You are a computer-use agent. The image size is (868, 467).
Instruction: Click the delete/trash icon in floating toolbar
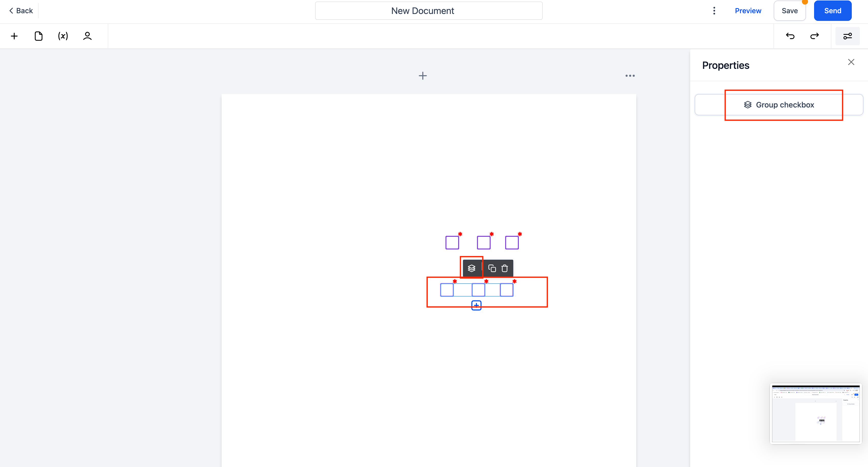click(504, 268)
